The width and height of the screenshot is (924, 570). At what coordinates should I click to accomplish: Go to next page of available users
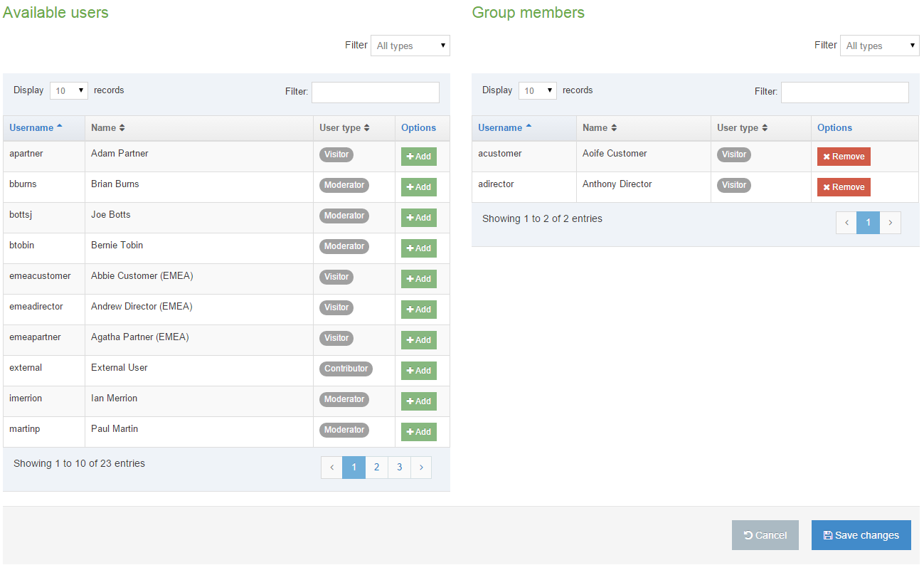click(x=421, y=468)
